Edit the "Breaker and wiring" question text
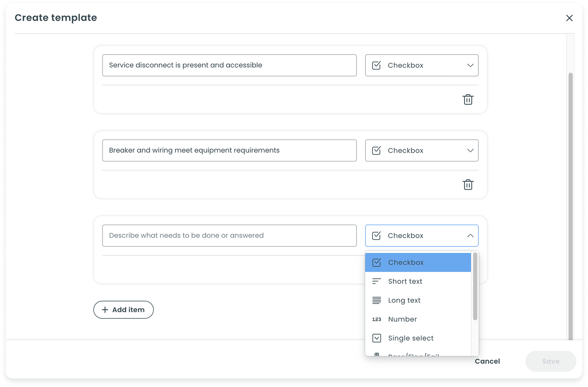This screenshot has width=588, height=387. pyautogui.click(x=229, y=150)
